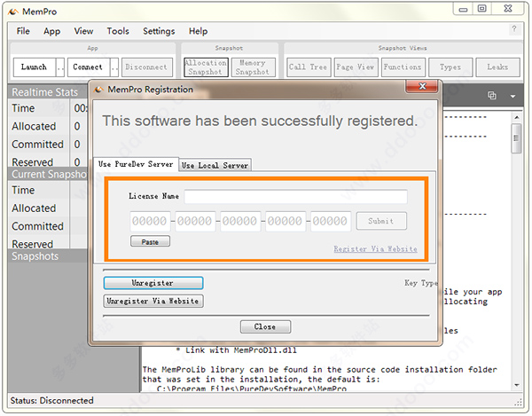Click the Launch button
Screen dimensions: 532x416
coord(34,67)
